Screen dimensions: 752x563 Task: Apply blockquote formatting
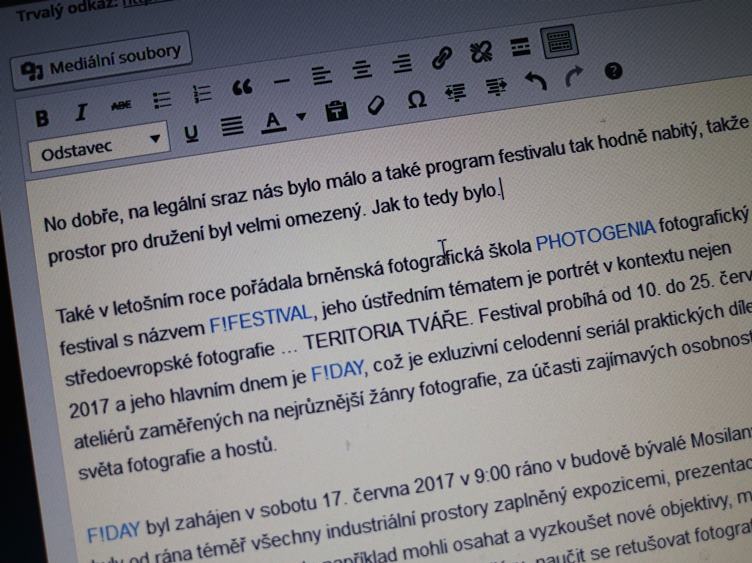pos(242,87)
